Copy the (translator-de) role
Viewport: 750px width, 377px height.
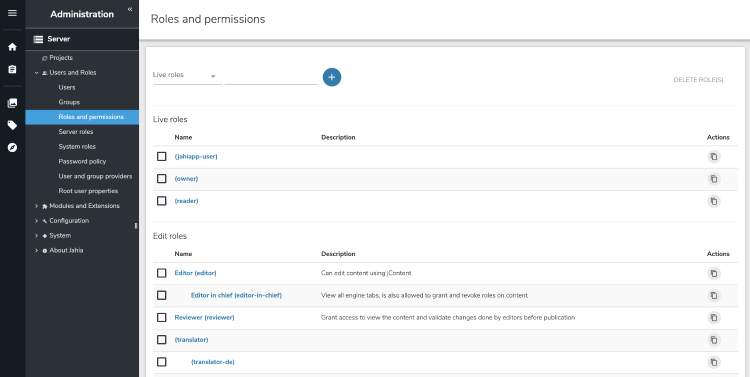point(714,362)
